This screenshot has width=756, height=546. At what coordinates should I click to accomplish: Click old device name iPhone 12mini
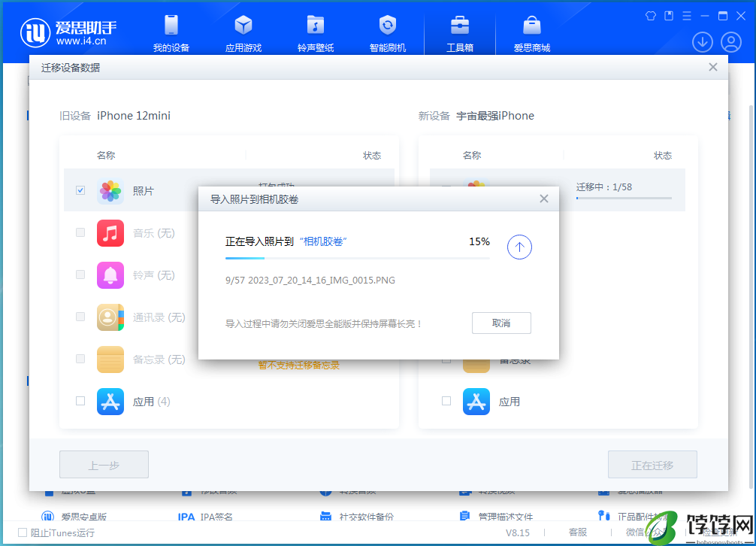click(134, 116)
